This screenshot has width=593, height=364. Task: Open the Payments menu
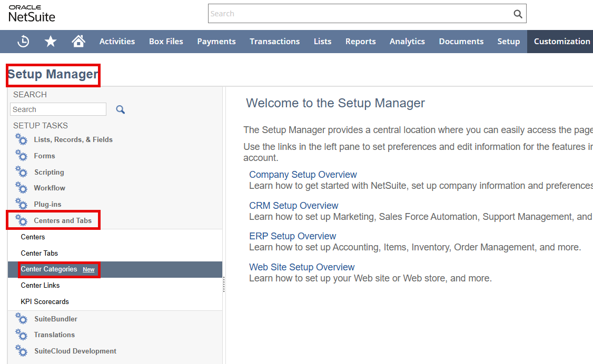pyautogui.click(x=216, y=42)
